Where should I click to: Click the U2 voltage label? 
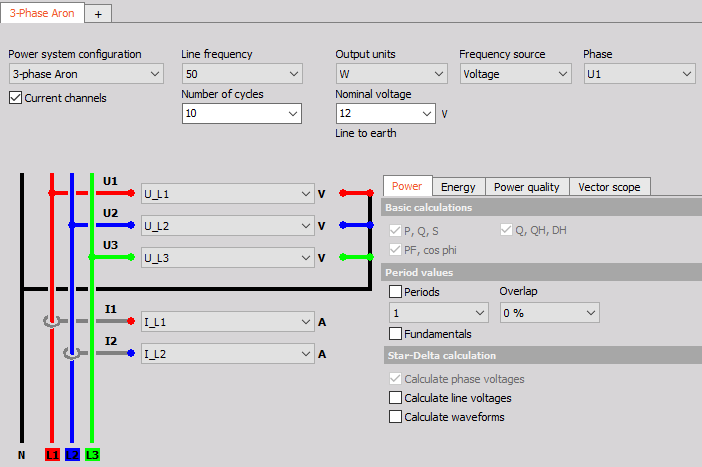click(x=110, y=213)
